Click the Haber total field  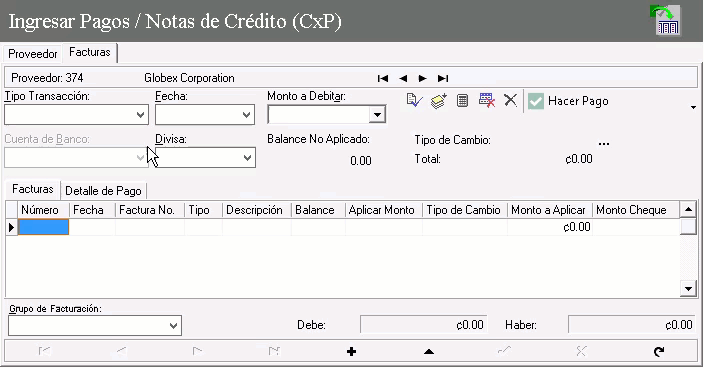[632, 324]
